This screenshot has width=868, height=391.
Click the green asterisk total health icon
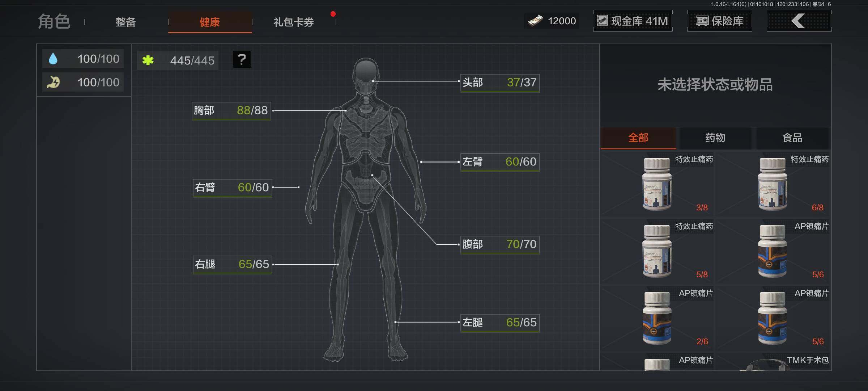pos(148,60)
